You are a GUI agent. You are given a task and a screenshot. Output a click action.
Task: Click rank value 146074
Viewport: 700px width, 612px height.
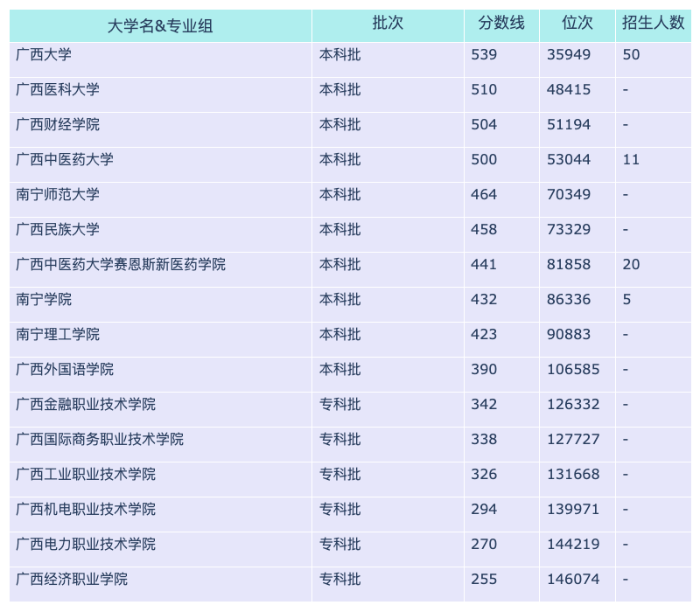(x=573, y=580)
